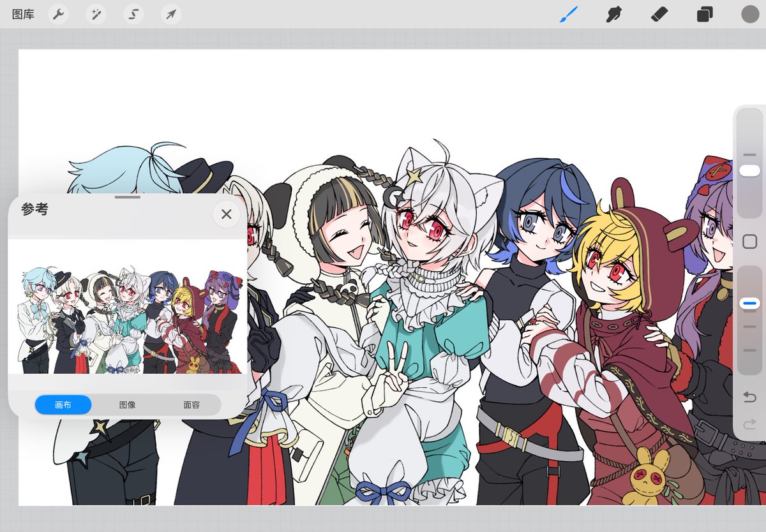Click the grab handle atop the 参考 panel
This screenshot has height=532, width=766.
point(128,197)
